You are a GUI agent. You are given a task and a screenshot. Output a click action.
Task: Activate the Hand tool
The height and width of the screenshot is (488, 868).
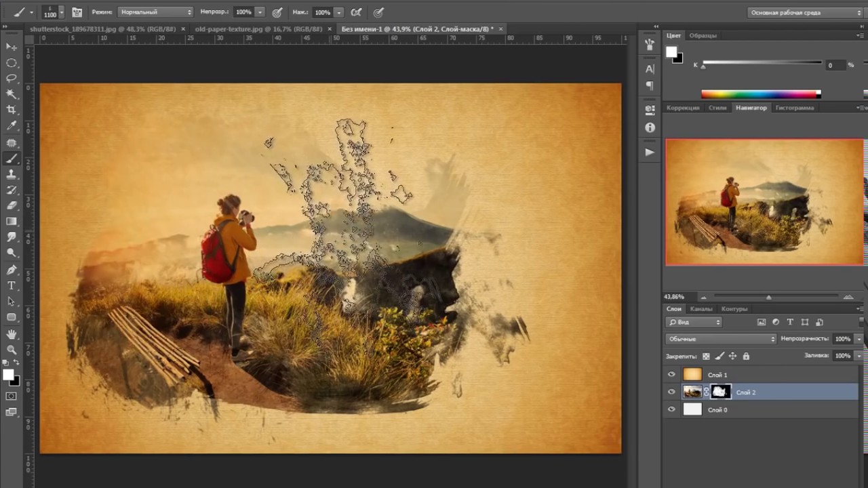12,334
